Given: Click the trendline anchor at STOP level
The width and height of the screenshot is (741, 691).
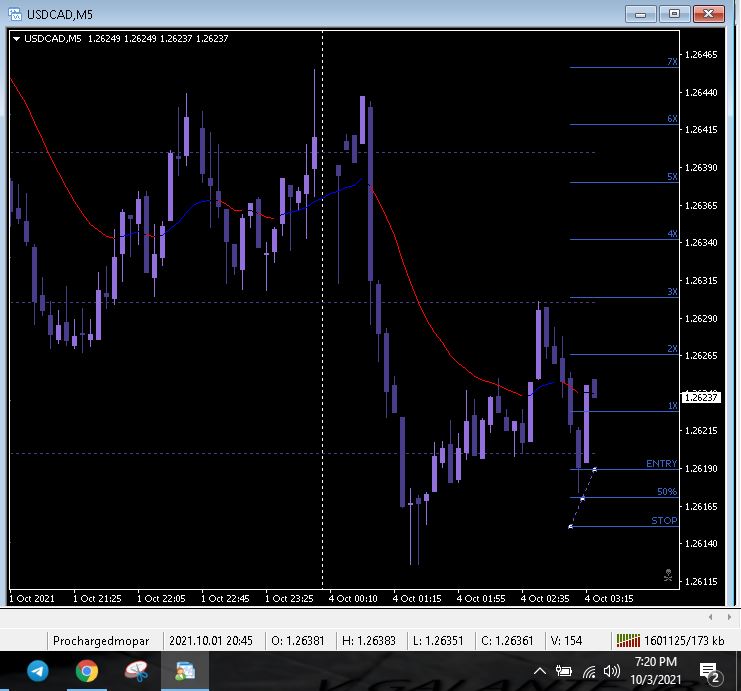Looking at the screenshot, I should (x=570, y=526).
